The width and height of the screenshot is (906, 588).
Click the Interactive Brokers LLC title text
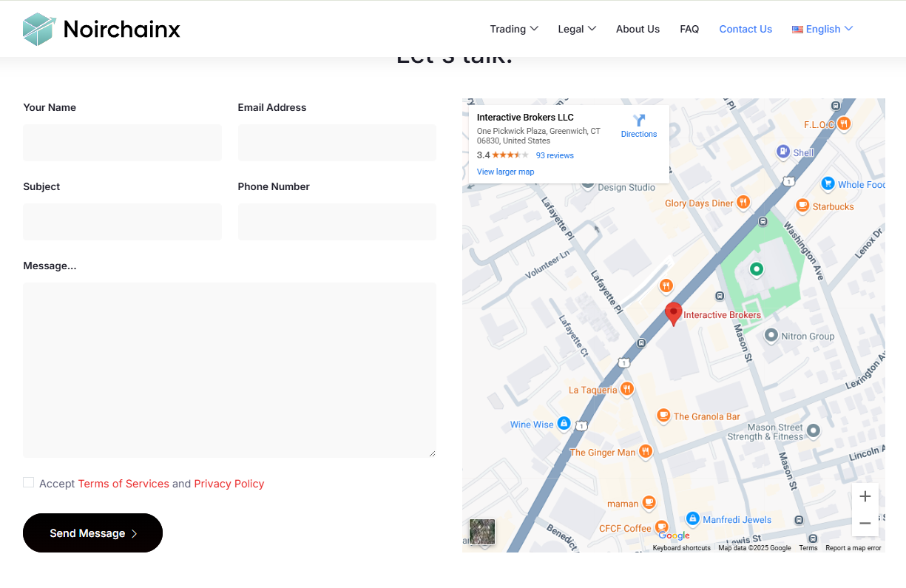[525, 118]
